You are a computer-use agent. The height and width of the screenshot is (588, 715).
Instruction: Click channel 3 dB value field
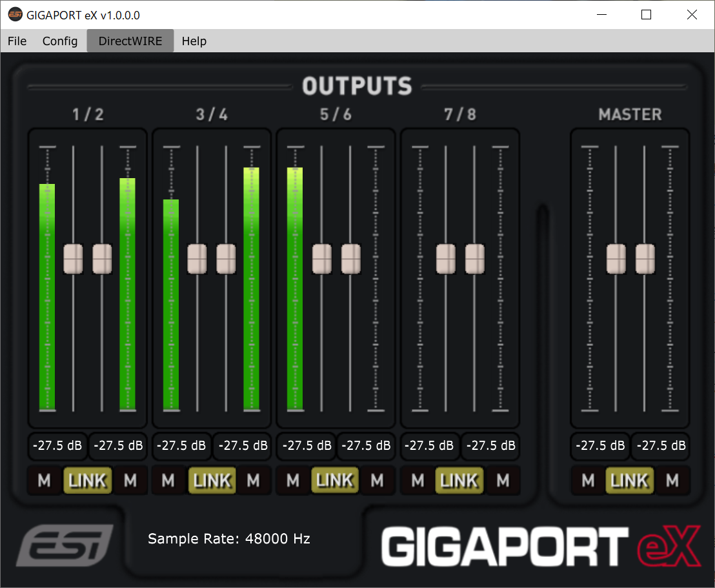pyautogui.click(x=181, y=445)
